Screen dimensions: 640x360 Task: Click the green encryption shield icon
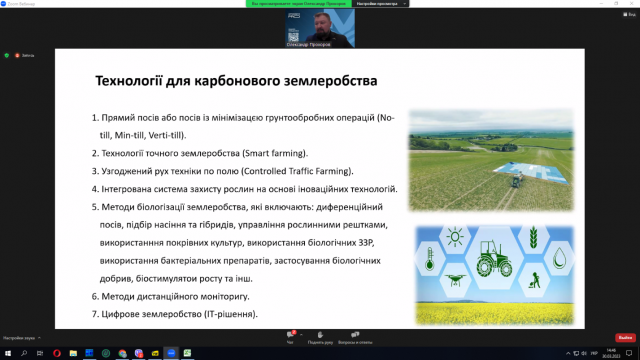coord(7,55)
